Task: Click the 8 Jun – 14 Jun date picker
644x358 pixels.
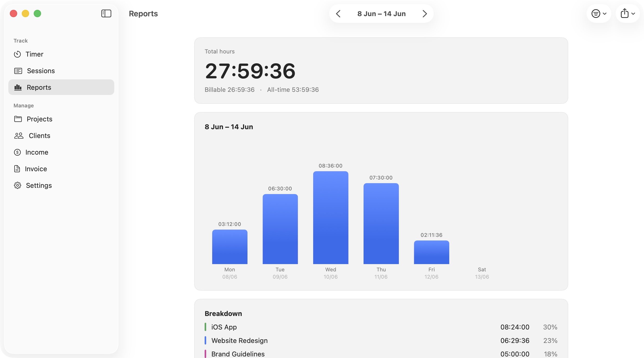Action: pyautogui.click(x=381, y=14)
